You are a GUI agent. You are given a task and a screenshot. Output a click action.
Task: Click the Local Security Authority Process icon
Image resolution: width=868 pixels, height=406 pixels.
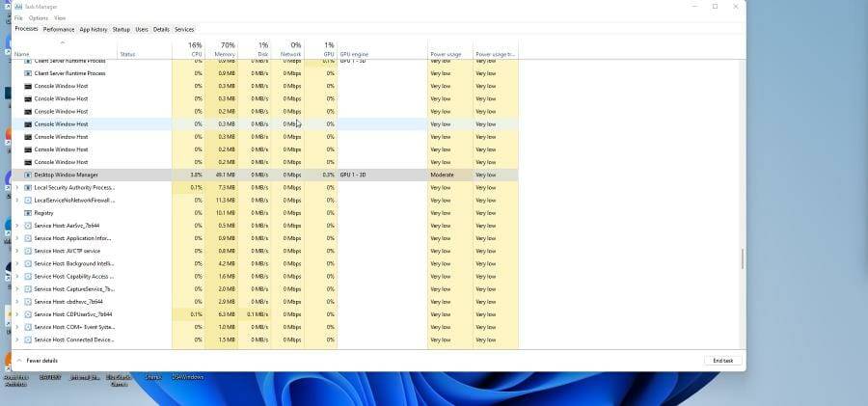pos(28,188)
